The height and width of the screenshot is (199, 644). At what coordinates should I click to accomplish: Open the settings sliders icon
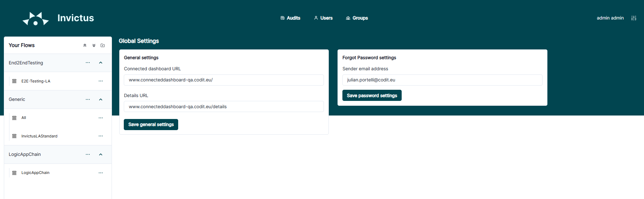pyautogui.click(x=634, y=18)
